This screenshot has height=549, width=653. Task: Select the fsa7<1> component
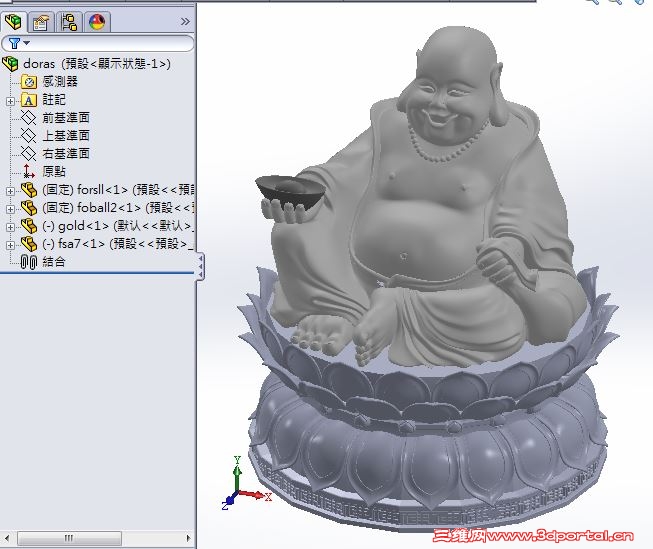118,244
